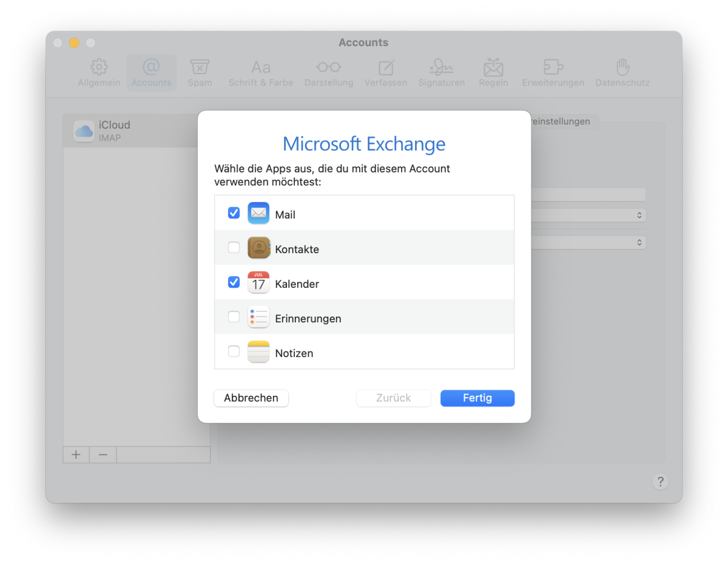Remove selected account with minus button
This screenshot has width=728, height=564.
coord(103,455)
